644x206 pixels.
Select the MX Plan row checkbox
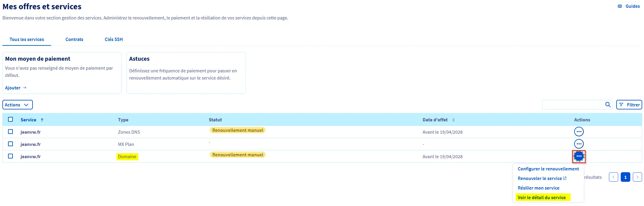(x=10, y=144)
